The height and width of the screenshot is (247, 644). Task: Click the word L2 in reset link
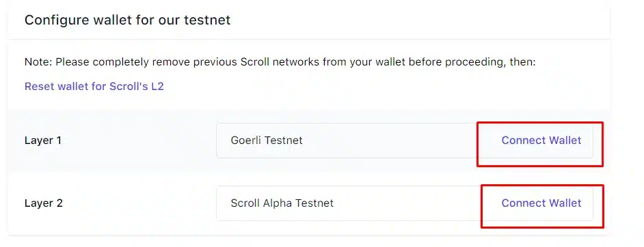157,87
